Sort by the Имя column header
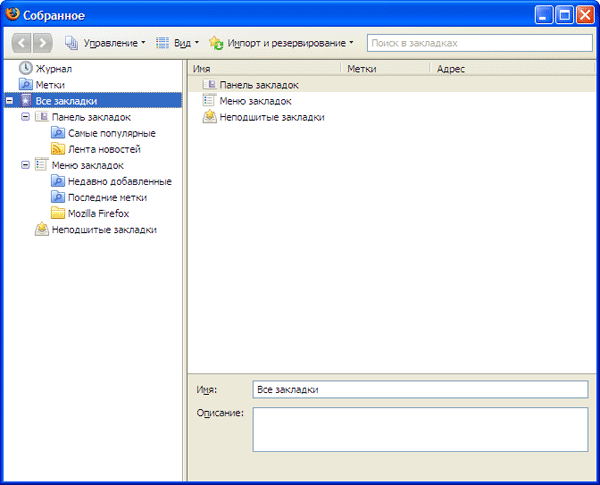600x485 pixels. [264, 69]
